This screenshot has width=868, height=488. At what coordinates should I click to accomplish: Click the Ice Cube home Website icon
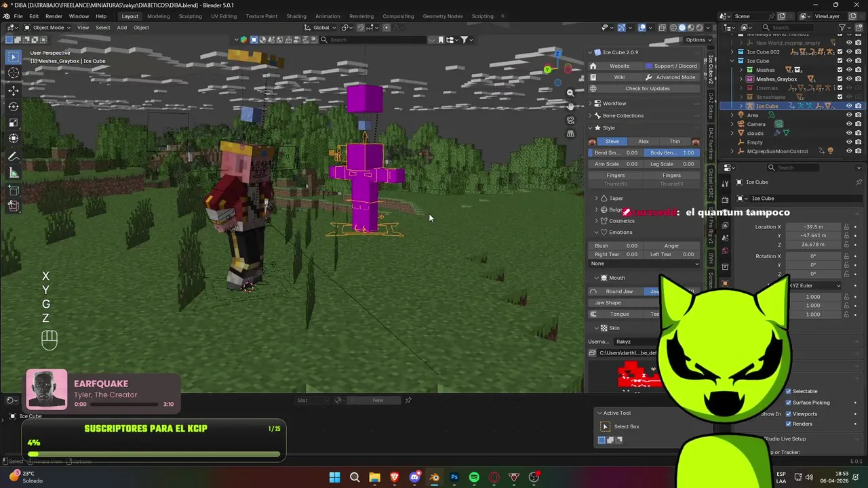point(593,66)
